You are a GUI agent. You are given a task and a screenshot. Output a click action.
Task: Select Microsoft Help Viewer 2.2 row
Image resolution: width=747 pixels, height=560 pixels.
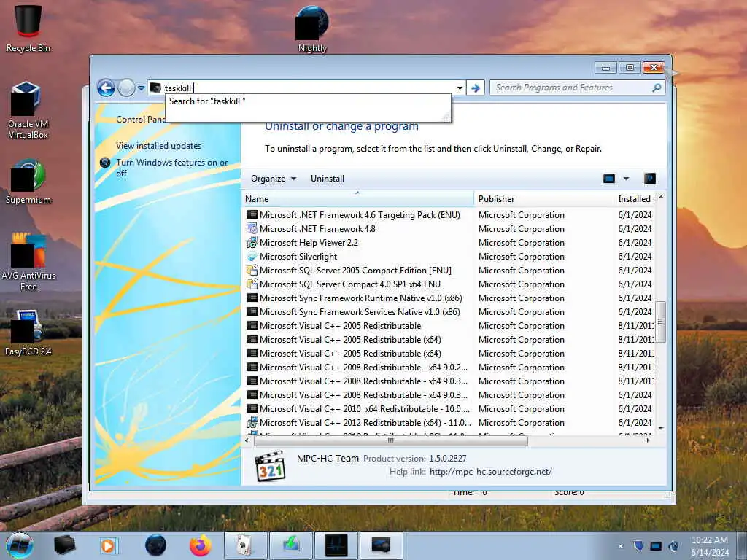(x=309, y=242)
